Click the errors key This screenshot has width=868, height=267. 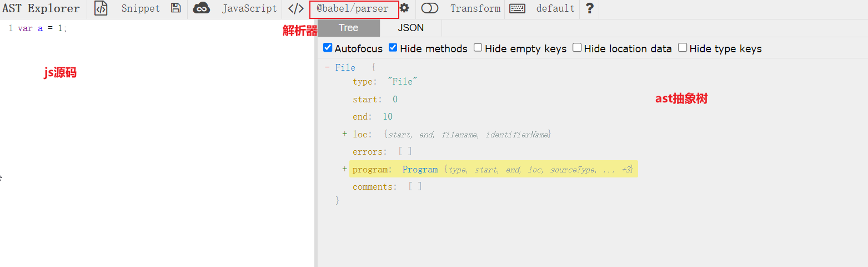click(369, 151)
